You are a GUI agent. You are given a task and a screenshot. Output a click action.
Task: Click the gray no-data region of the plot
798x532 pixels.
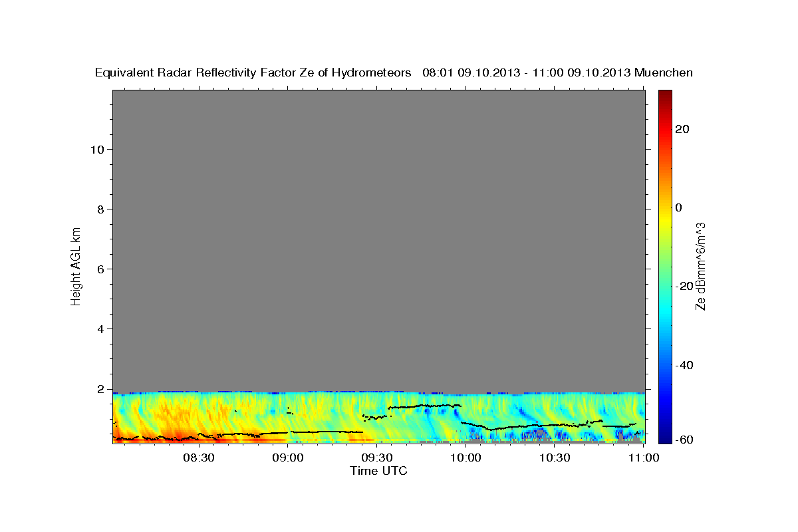[x=378, y=241]
